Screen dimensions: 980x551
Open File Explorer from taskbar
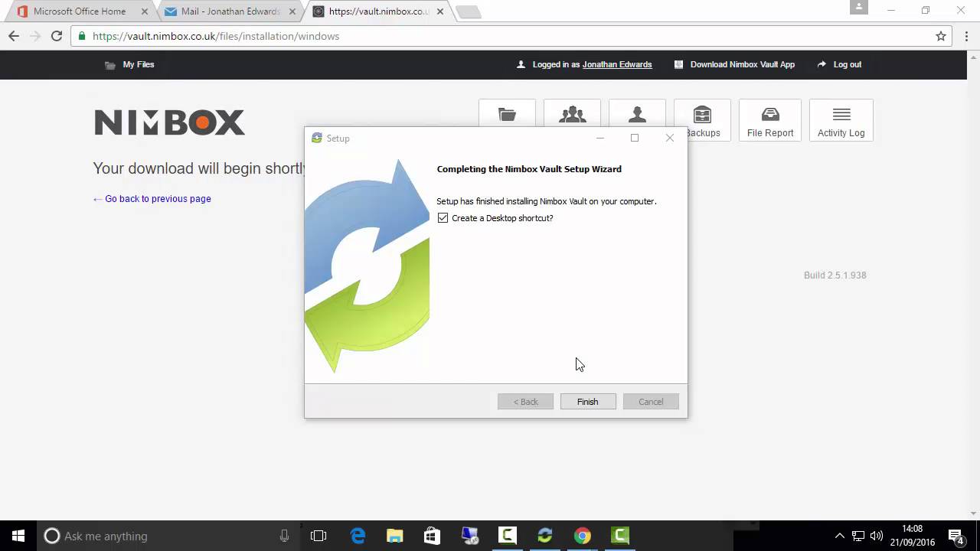click(394, 536)
